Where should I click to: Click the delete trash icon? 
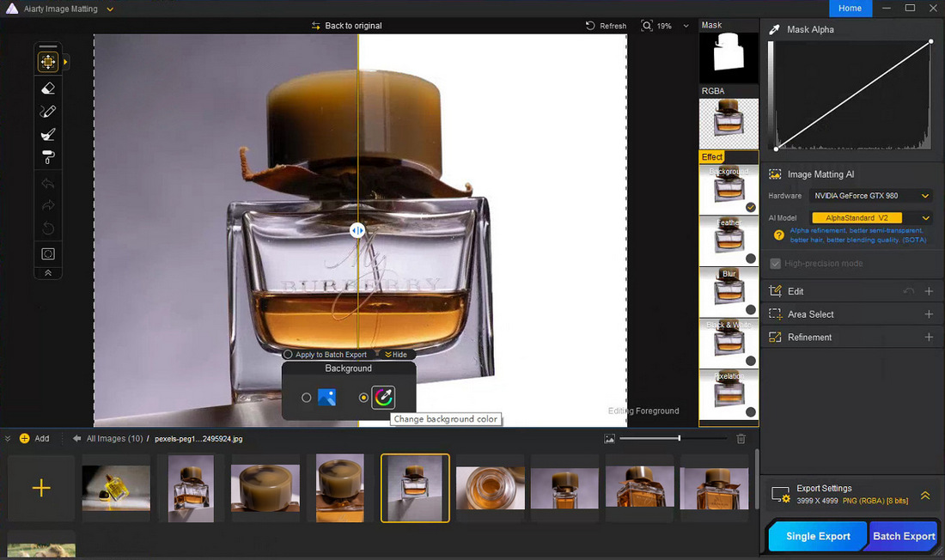point(741,439)
